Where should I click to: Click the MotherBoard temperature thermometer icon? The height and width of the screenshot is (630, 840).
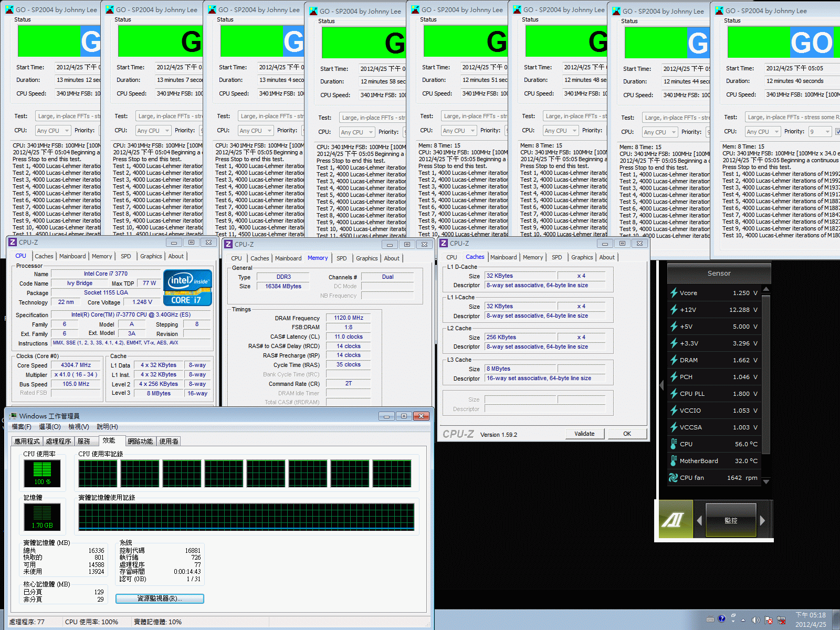click(x=674, y=461)
